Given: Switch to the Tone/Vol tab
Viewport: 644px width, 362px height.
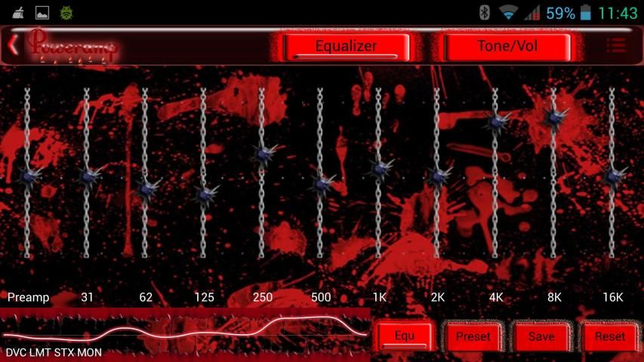Looking at the screenshot, I should (507, 47).
